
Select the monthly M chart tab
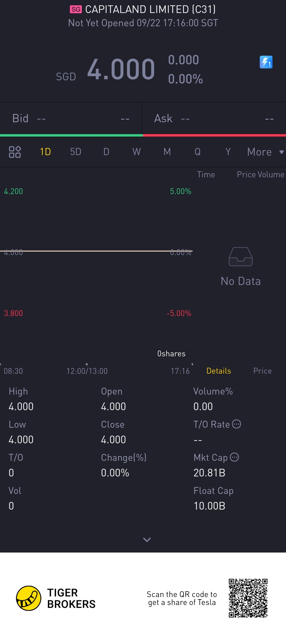click(167, 152)
